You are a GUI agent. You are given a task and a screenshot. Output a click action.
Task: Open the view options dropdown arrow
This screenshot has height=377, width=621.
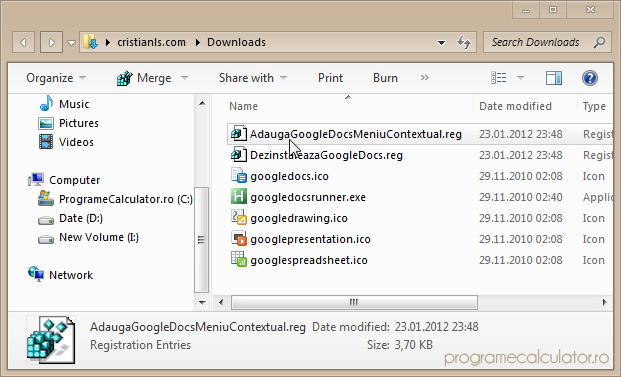(x=520, y=78)
